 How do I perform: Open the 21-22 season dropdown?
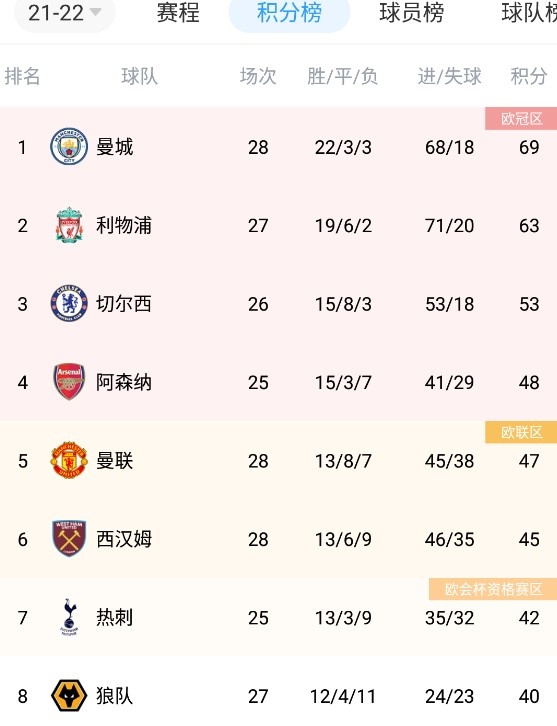64,13
